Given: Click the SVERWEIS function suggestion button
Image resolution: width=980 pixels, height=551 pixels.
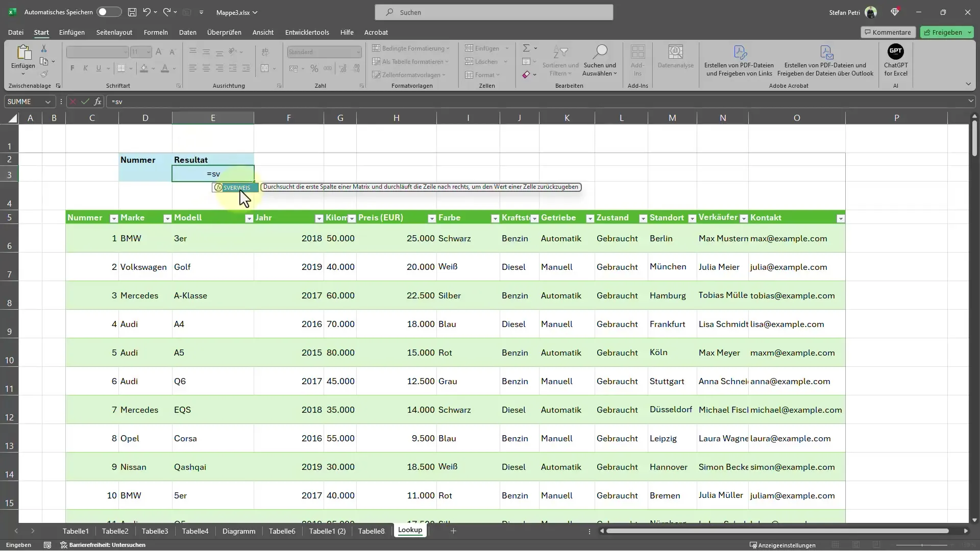Looking at the screenshot, I should pyautogui.click(x=236, y=187).
